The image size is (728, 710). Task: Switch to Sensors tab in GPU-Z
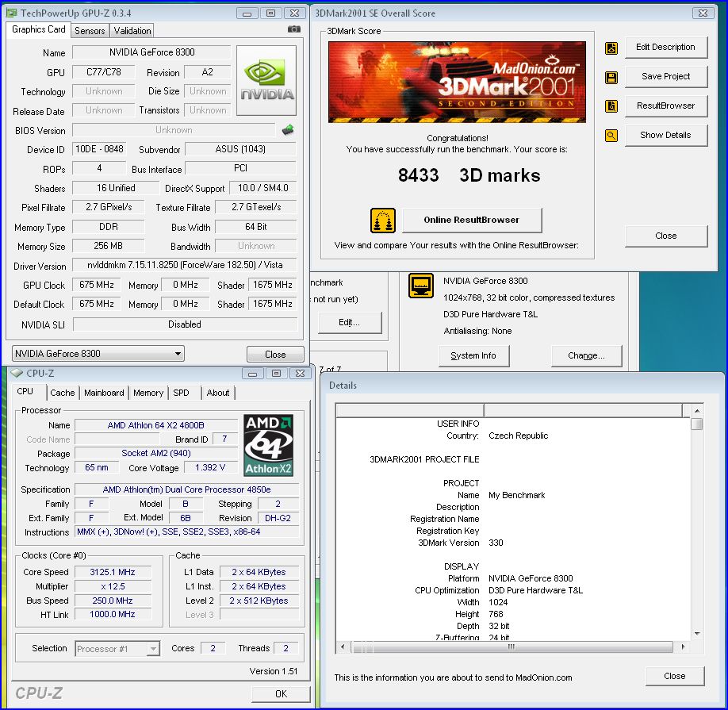coord(90,31)
